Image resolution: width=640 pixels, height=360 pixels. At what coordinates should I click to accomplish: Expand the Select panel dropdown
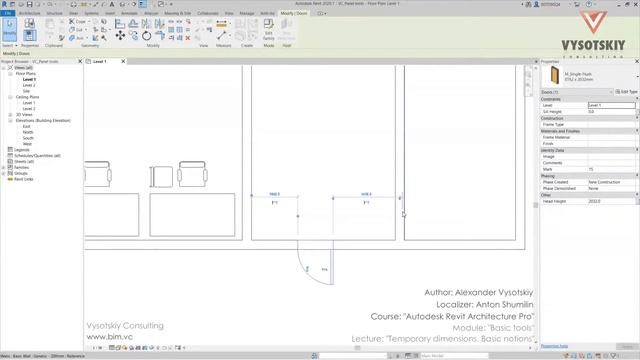click(10, 46)
